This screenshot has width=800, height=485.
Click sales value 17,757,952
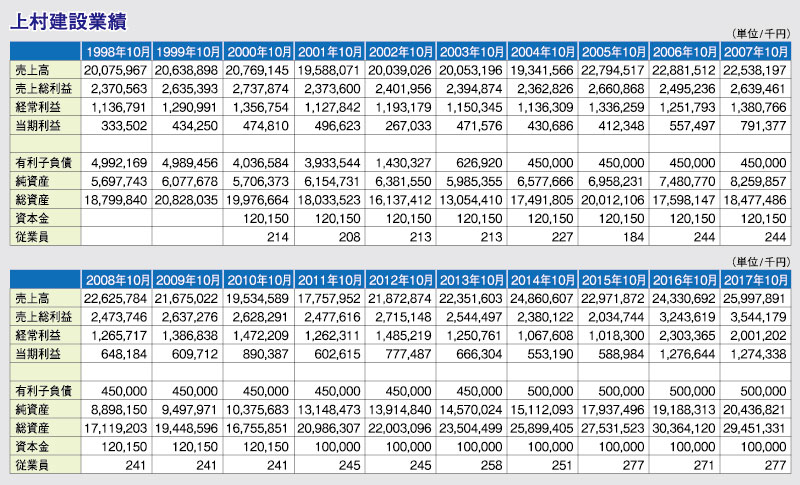pos(329,299)
